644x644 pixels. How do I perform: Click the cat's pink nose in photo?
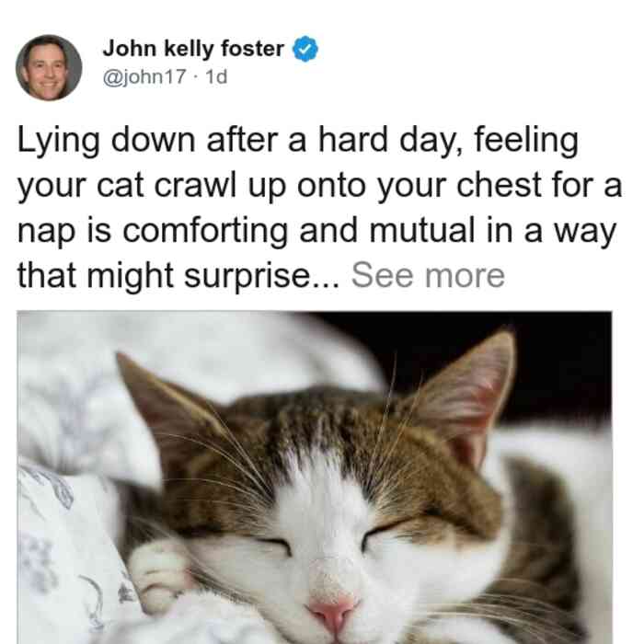(x=333, y=615)
